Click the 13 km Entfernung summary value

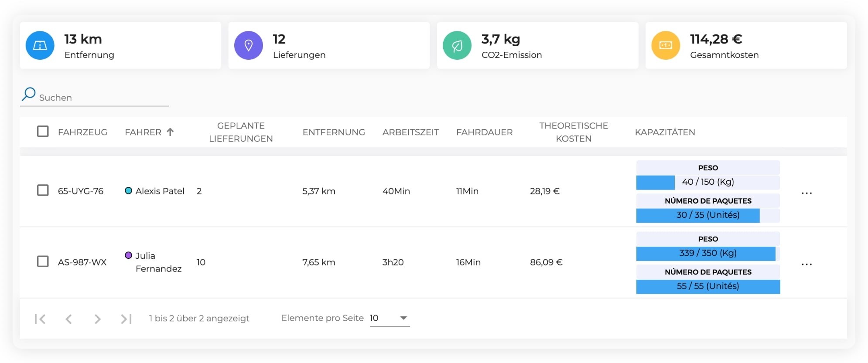tap(83, 39)
